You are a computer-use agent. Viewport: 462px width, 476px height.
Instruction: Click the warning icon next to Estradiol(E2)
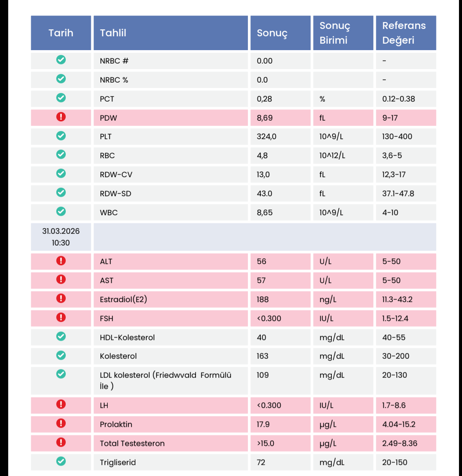pyautogui.click(x=61, y=299)
